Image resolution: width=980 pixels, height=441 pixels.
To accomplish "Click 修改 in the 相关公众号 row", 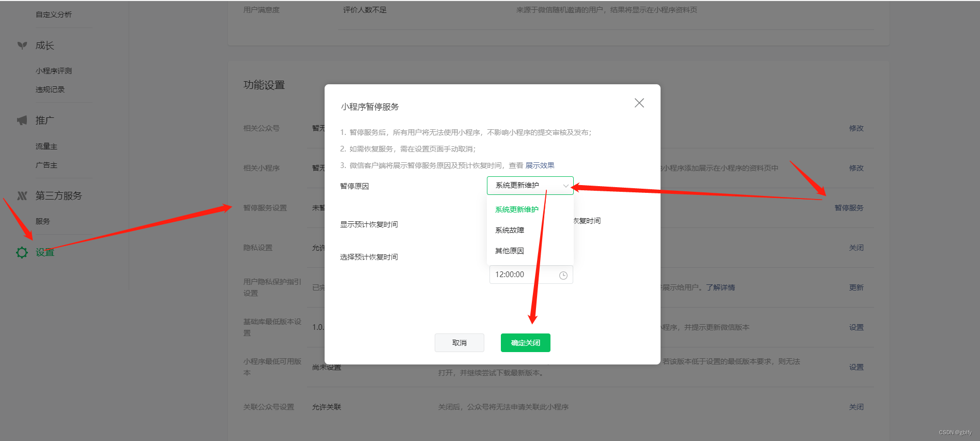I will (x=856, y=128).
